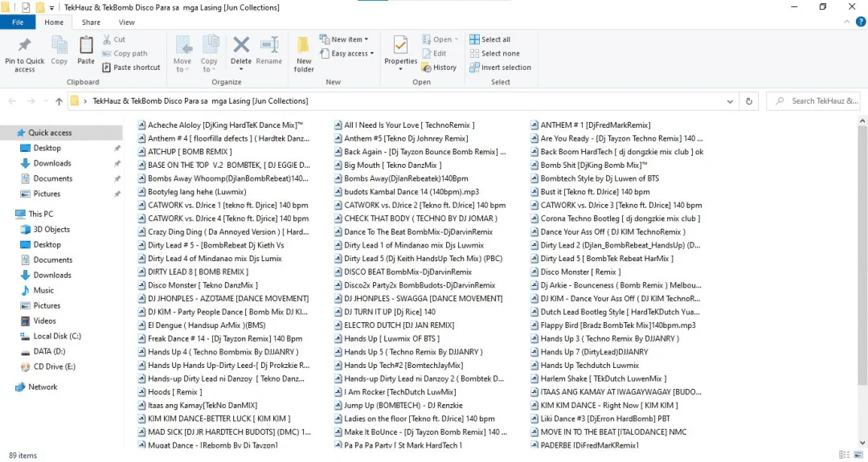The height and width of the screenshot is (462, 868).
Task: Open Music folder in navigation pane
Action: pos(43,290)
